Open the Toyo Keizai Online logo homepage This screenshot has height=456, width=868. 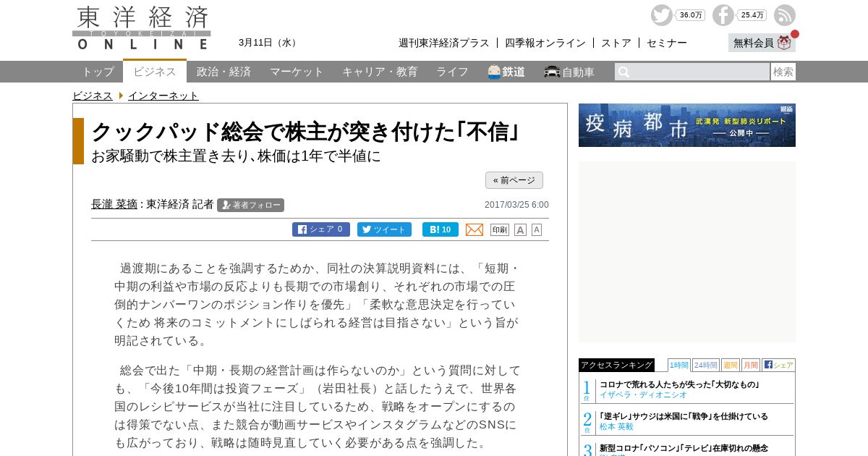click(142, 28)
